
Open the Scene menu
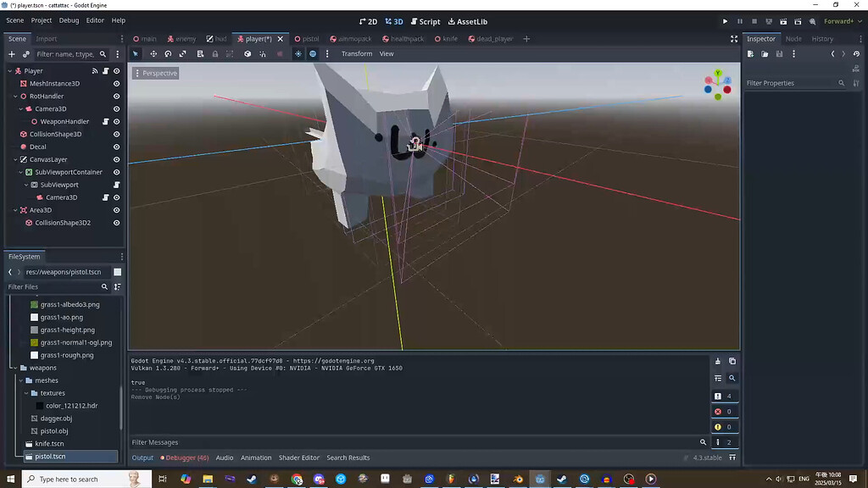[x=15, y=20]
